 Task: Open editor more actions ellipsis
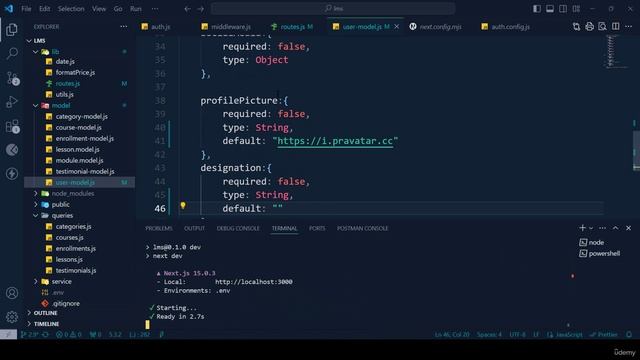(x=629, y=27)
